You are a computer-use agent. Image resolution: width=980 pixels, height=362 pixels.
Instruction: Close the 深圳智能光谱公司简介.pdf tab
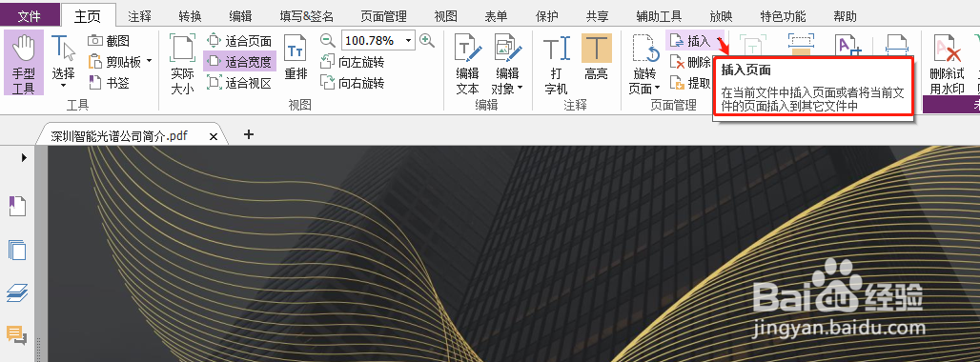[x=214, y=136]
